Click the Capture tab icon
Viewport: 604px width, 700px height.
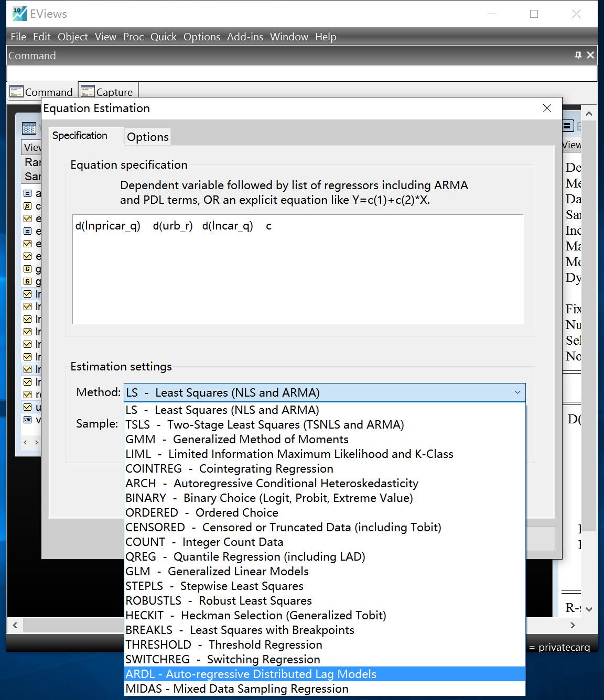pyautogui.click(x=88, y=92)
